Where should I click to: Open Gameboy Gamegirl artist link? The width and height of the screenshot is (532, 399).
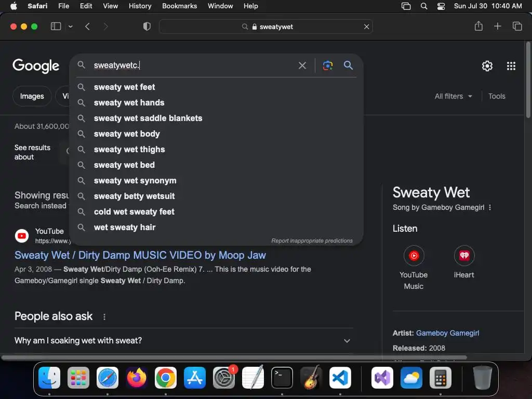click(447, 333)
